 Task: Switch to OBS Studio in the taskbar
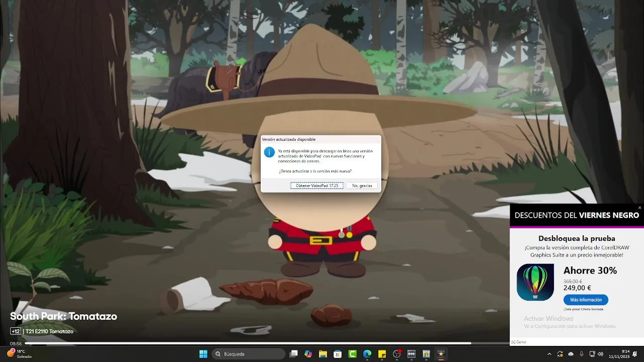[x=397, y=354]
